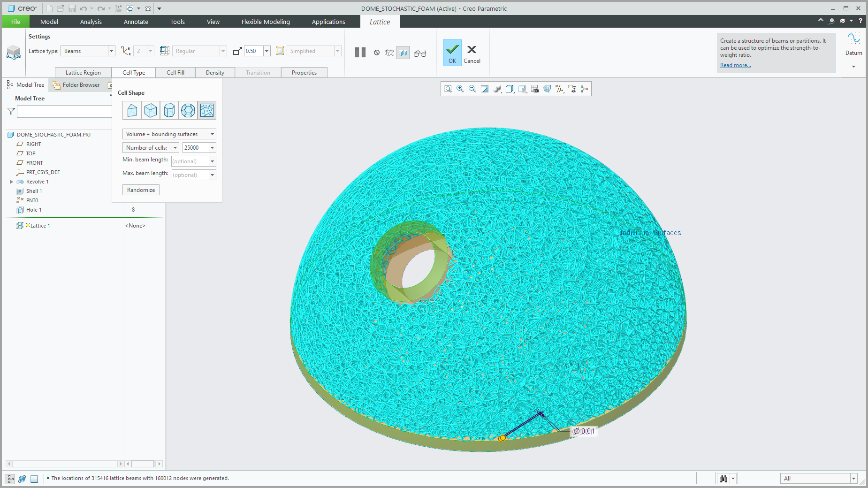This screenshot has width=868, height=488.
Task: Expand the Revolve 1 tree node
Action: coord(11,182)
